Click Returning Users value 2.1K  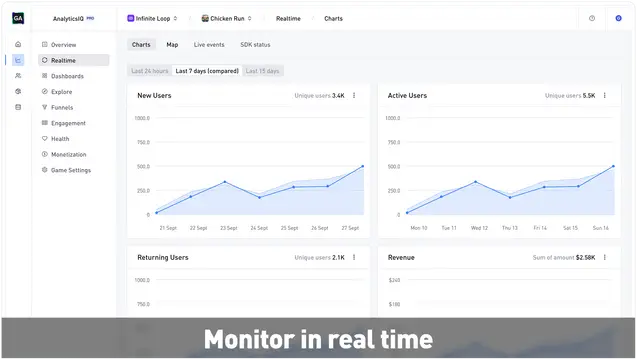pos(338,257)
